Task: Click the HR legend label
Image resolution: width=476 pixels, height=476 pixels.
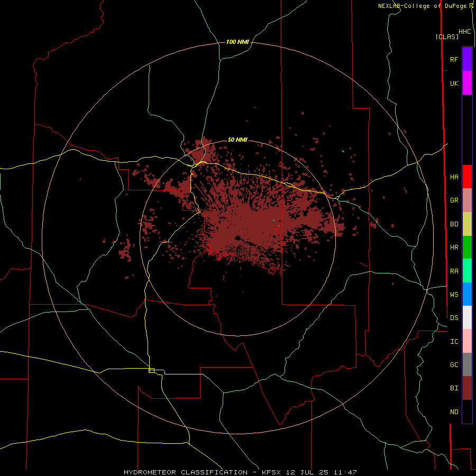Action: tap(454, 248)
